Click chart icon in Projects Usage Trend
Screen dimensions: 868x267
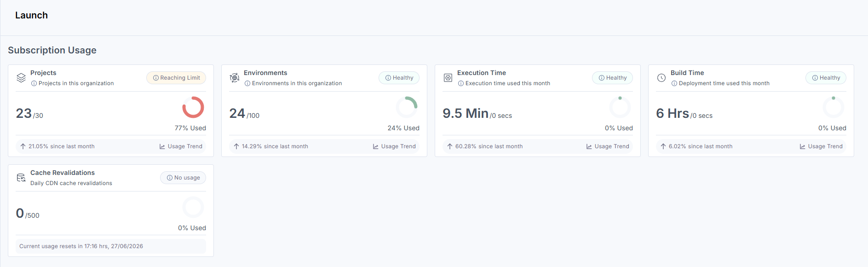[x=162, y=146]
